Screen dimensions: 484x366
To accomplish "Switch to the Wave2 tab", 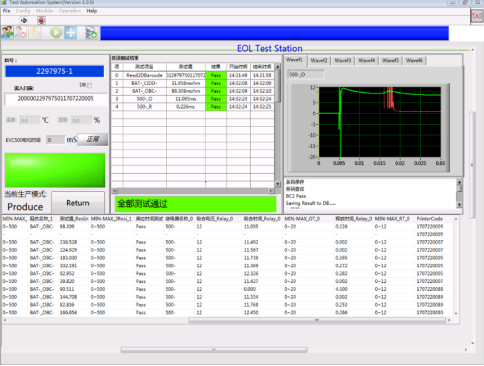I will pyautogui.click(x=319, y=61).
